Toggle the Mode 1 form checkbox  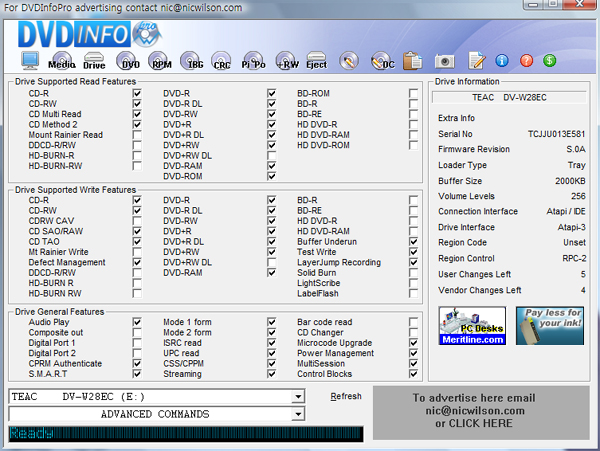pos(272,322)
